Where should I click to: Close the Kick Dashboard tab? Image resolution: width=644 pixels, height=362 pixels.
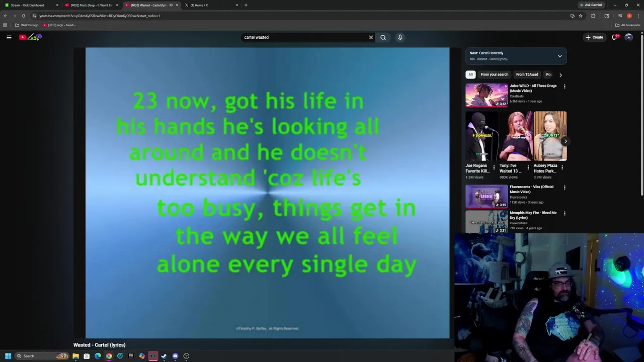(x=57, y=5)
